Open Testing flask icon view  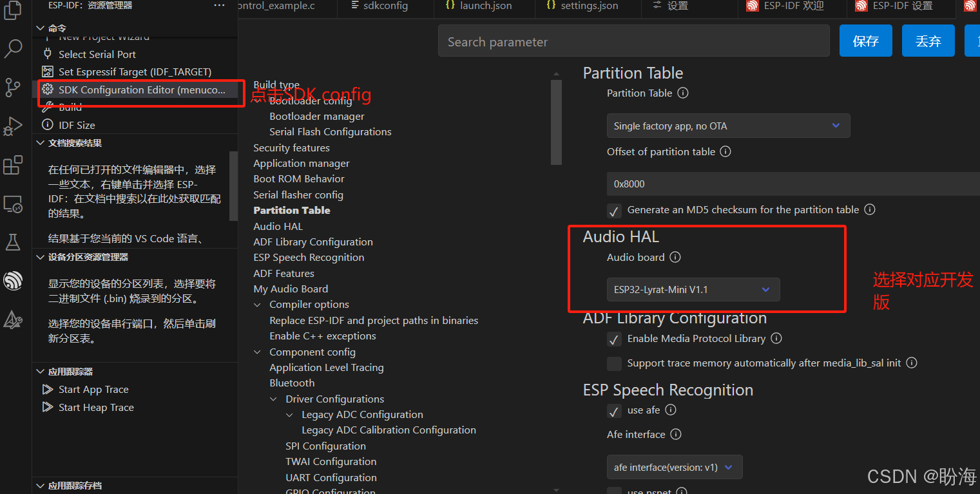(x=13, y=242)
